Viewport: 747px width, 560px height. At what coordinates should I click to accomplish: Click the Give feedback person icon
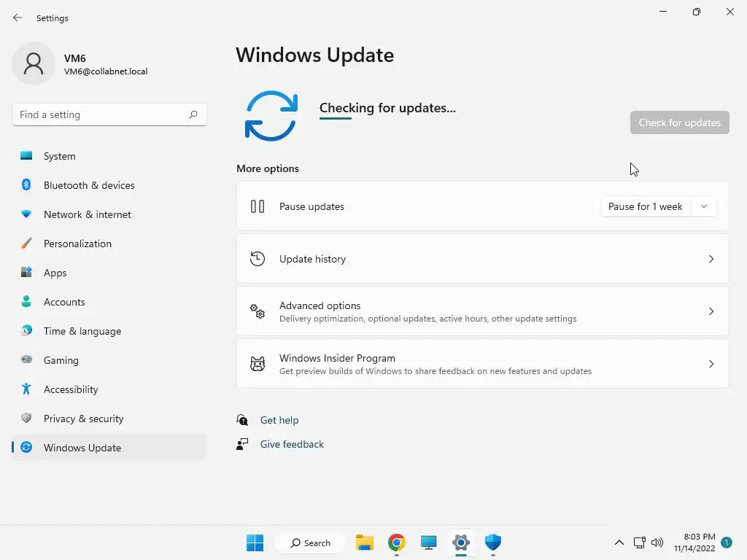[x=242, y=444]
